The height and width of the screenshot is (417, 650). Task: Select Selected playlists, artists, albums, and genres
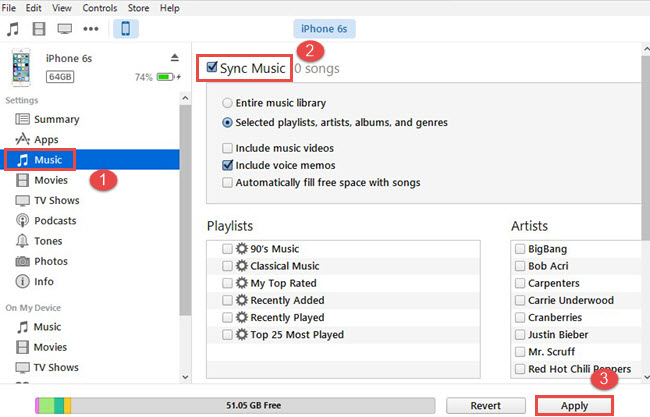(227, 123)
